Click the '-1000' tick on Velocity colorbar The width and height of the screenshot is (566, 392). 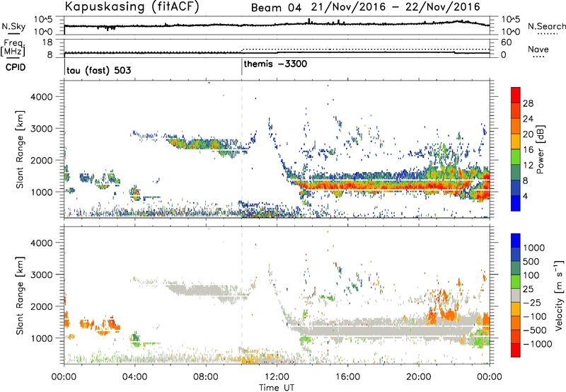[x=538, y=344]
